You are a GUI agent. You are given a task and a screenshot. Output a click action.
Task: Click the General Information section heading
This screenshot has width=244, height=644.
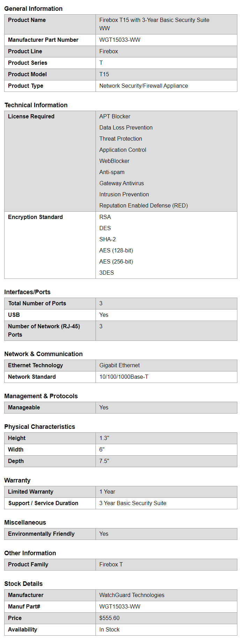pos(33,9)
